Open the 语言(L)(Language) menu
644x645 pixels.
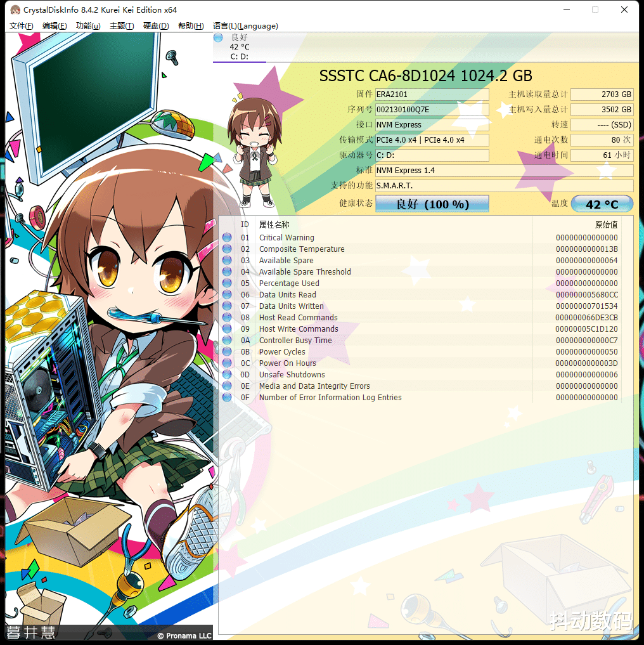[245, 26]
